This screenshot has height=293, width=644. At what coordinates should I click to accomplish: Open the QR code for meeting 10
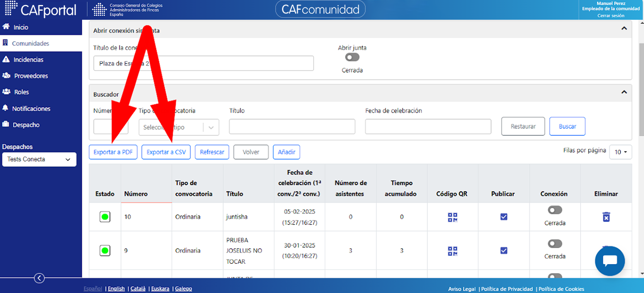point(452,217)
